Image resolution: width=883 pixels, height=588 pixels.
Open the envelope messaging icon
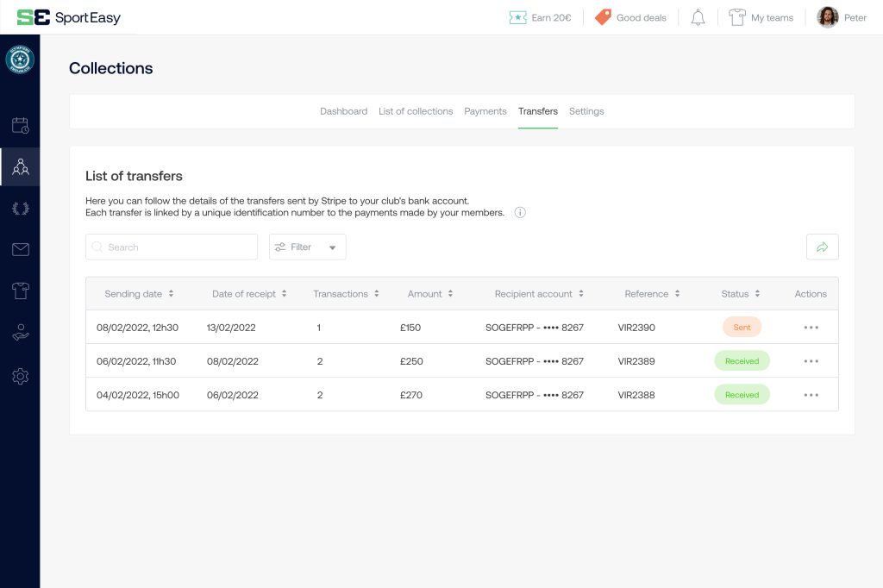point(20,250)
